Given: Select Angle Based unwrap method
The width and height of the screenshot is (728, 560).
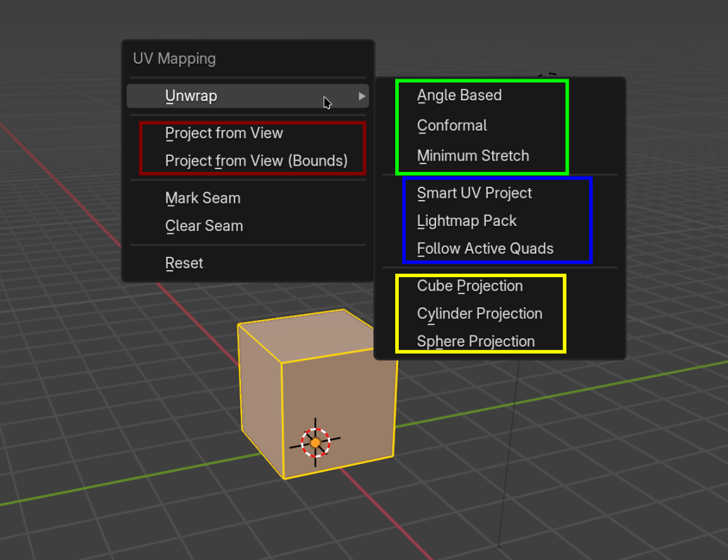Looking at the screenshot, I should click(460, 95).
